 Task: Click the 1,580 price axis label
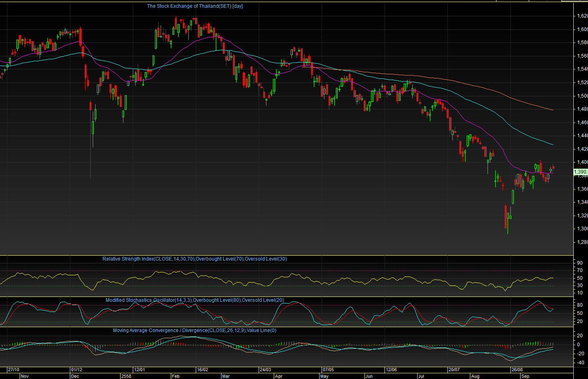click(582, 42)
